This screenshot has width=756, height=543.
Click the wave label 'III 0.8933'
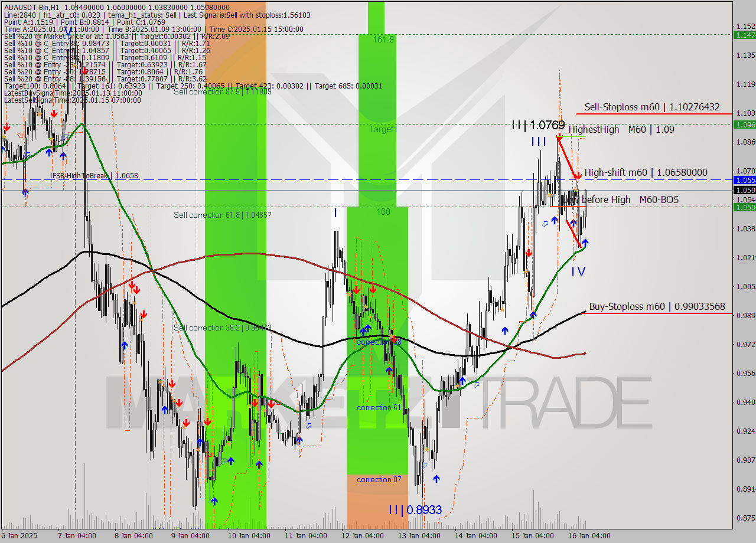(x=415, y=510)
